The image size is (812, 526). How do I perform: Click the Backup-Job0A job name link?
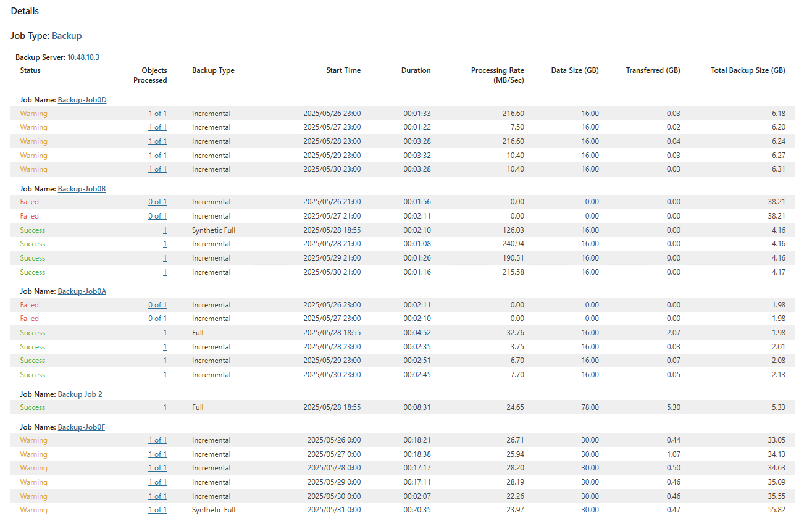point(82,291)
